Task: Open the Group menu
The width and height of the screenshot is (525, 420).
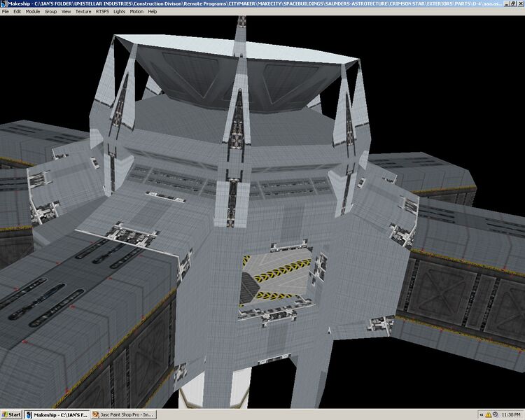Action: point(50,11)
